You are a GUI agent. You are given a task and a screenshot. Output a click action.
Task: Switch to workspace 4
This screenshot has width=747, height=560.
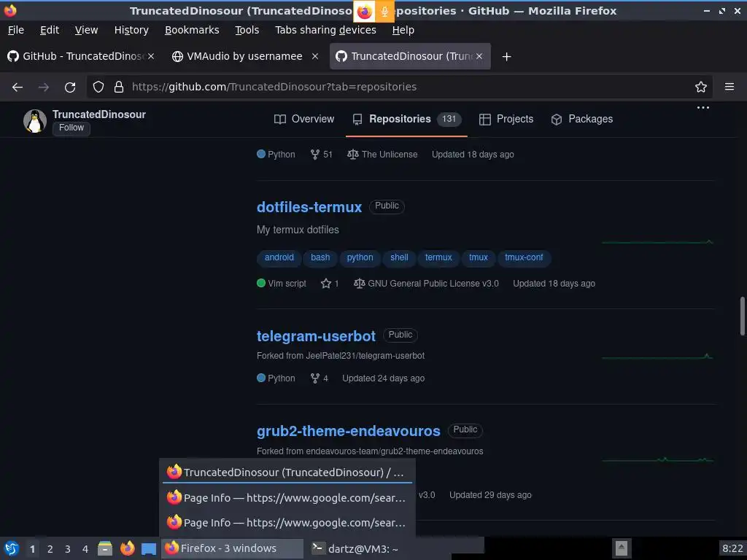[85, 549]
